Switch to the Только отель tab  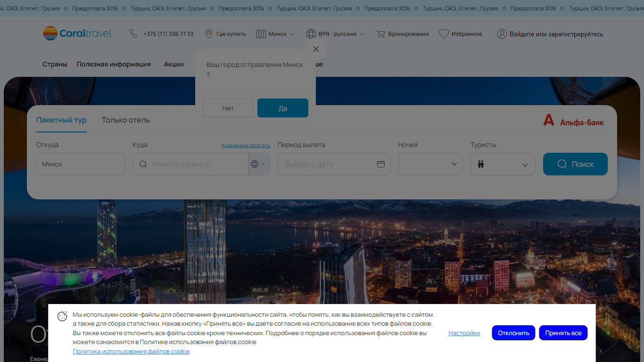tap(126, 120)
